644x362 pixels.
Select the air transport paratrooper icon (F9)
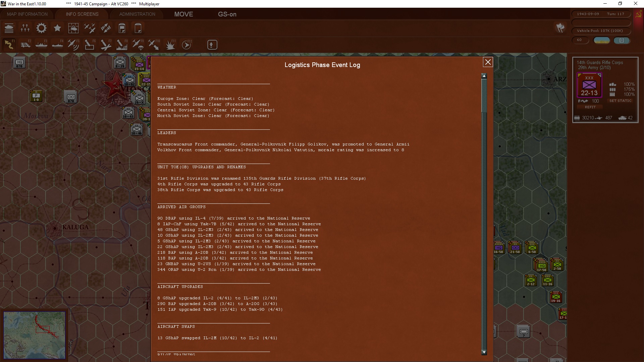[x=138, y=45]
